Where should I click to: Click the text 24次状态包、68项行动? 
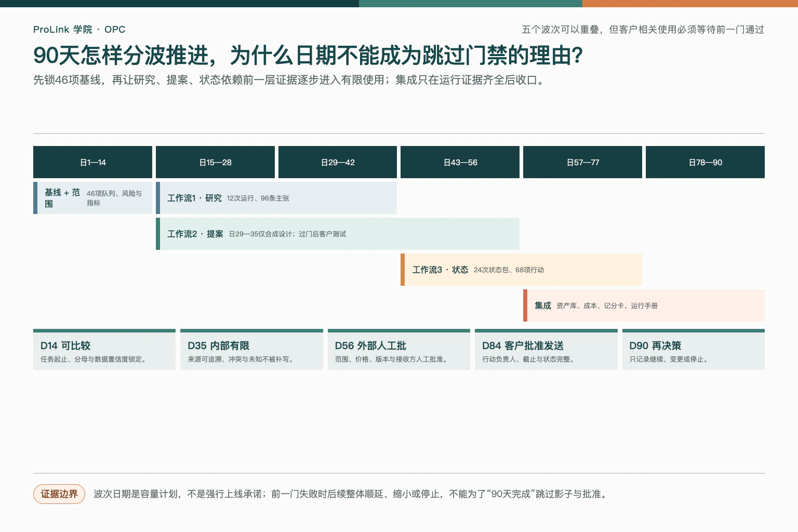pyautogui.click(x=509, y=270)
